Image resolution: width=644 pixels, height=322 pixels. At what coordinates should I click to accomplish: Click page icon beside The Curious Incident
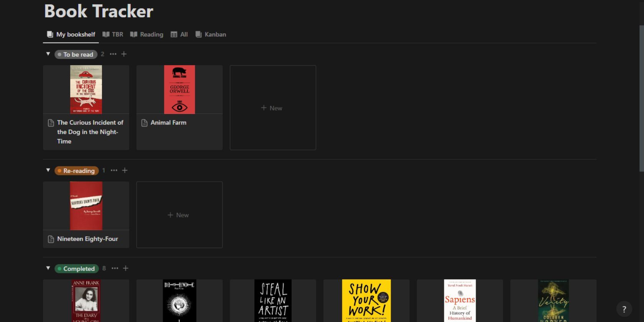[51, 123]
